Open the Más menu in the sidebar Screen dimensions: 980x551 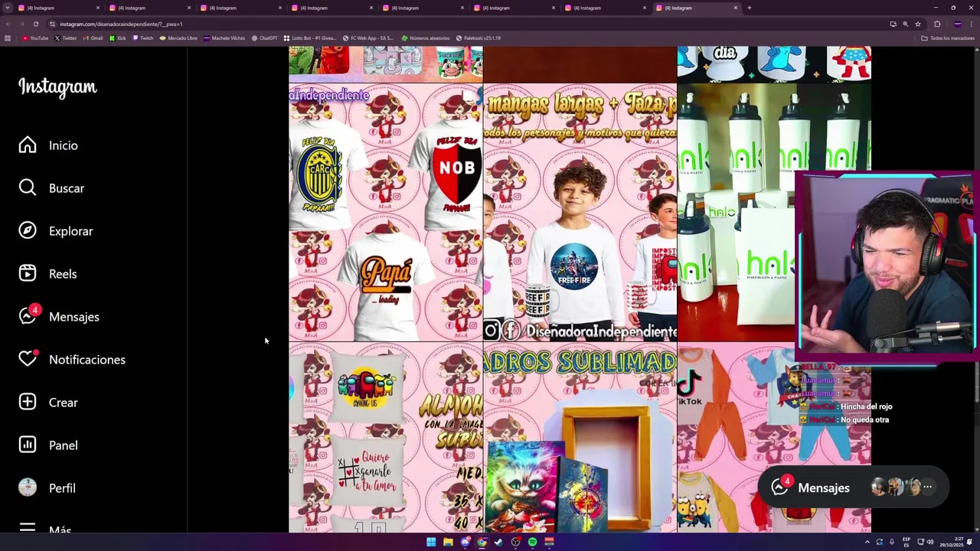pos(46,529)
